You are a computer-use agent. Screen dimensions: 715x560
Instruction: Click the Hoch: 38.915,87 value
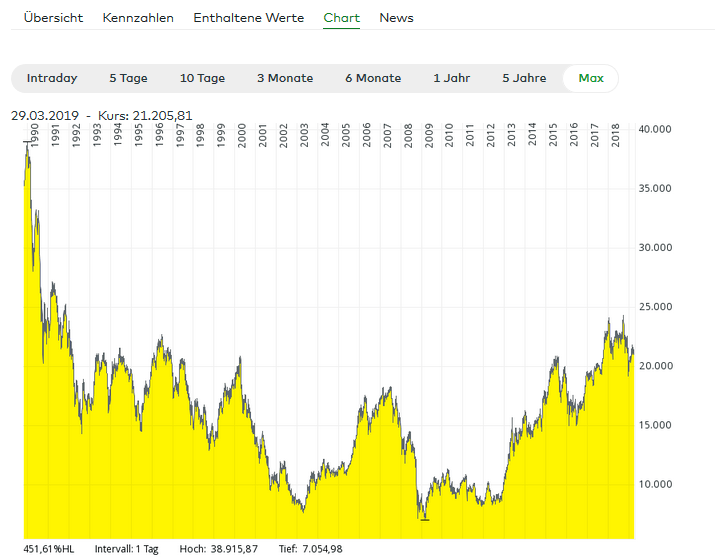[x=218, y=549]
